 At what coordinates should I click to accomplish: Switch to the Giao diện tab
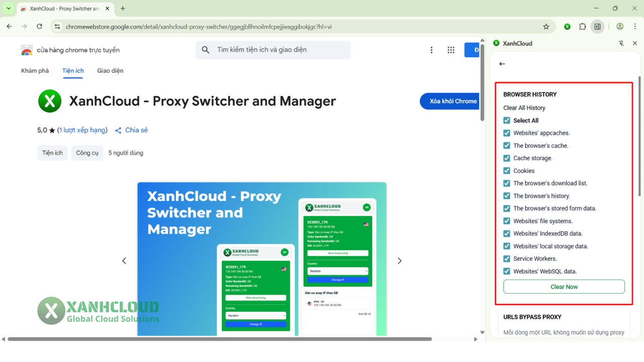110,71
